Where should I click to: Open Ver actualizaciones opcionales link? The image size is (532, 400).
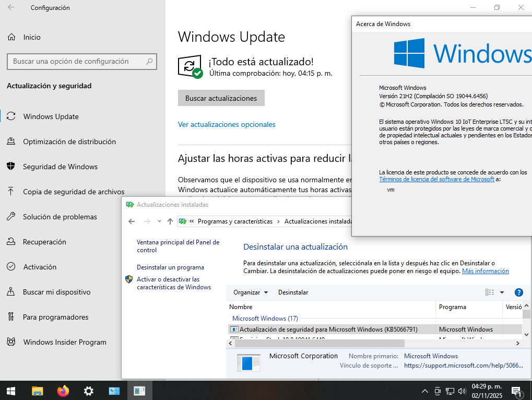[227, 124]
